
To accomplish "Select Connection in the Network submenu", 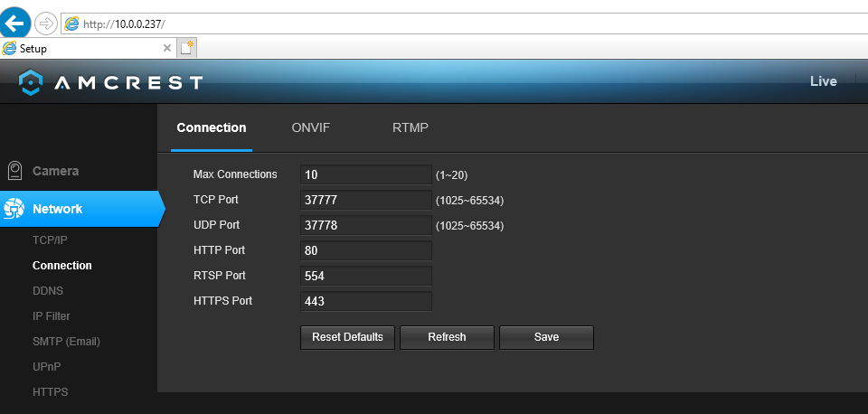I will coord(62,266).
